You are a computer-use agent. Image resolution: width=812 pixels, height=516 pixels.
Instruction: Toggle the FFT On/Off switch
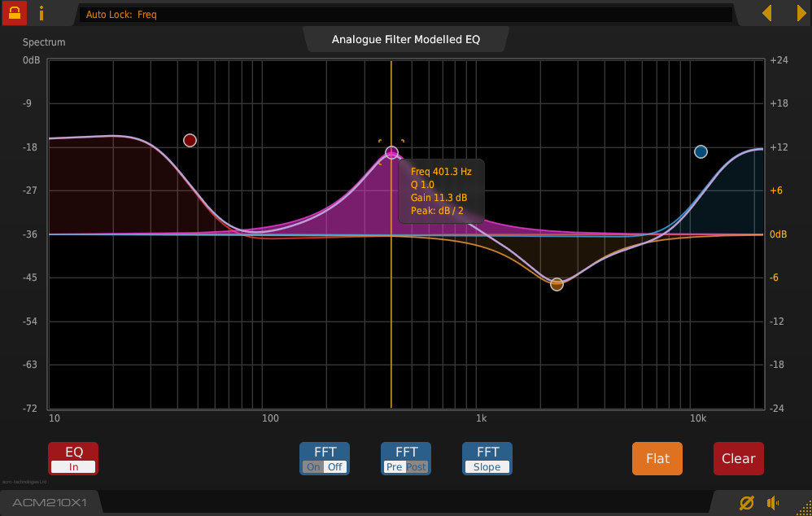click(x=325, y=458)
